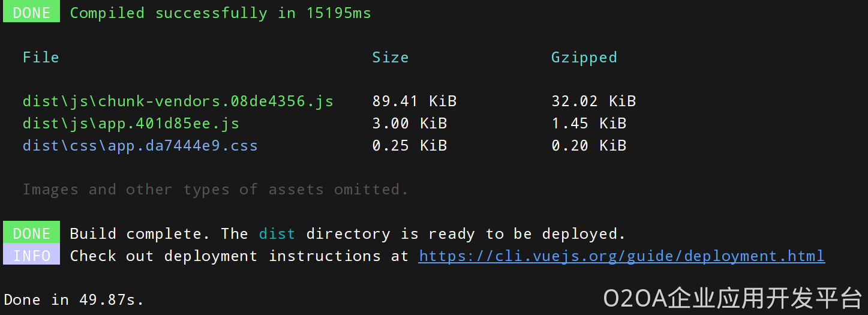
Task: Click the 'Compiled successfully in 15195ms' message
Action: [220, 13]
